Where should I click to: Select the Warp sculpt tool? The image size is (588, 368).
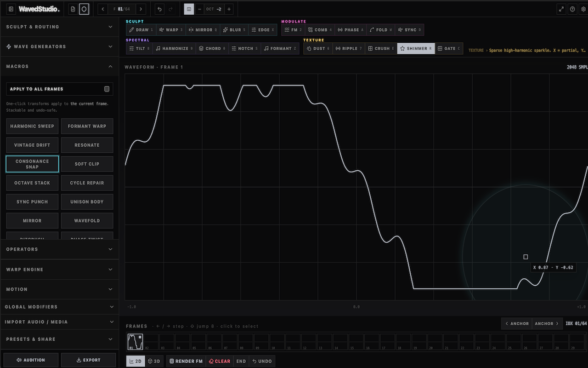[x=171, y=30]
